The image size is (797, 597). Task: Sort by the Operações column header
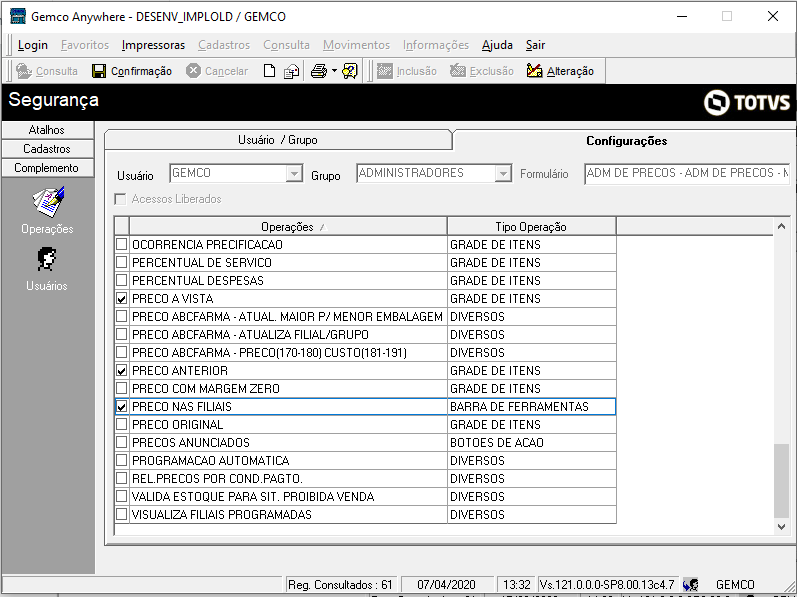tap(288, 227)
